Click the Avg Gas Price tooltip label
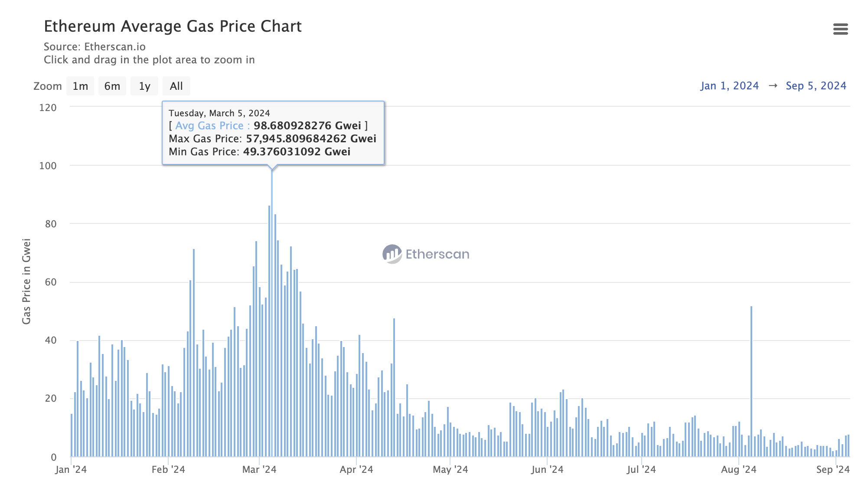 pyautogui.click(x=209, y=126)
